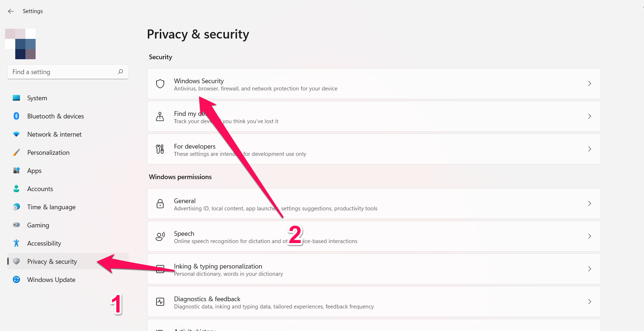This screenshot has height=331, width=644.
Task: Click the Find a setting search box
Action: click(x=64, y=72)
